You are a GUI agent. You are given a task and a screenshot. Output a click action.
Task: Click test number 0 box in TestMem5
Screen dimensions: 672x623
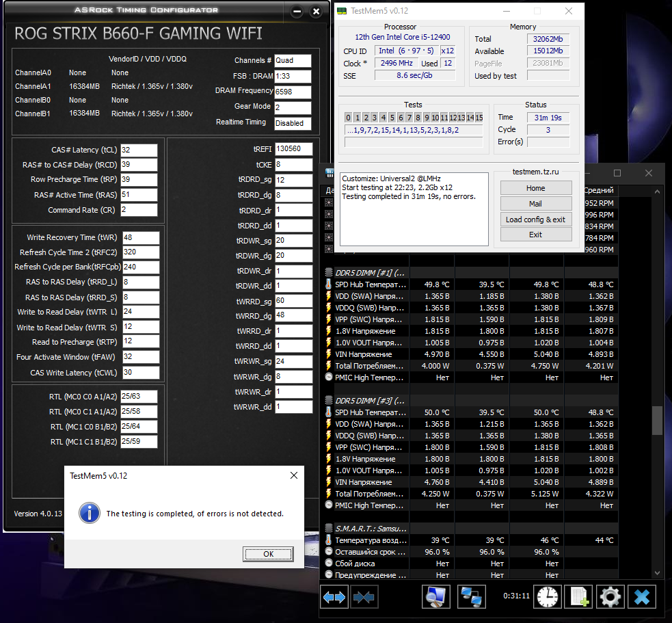(349, 118)
